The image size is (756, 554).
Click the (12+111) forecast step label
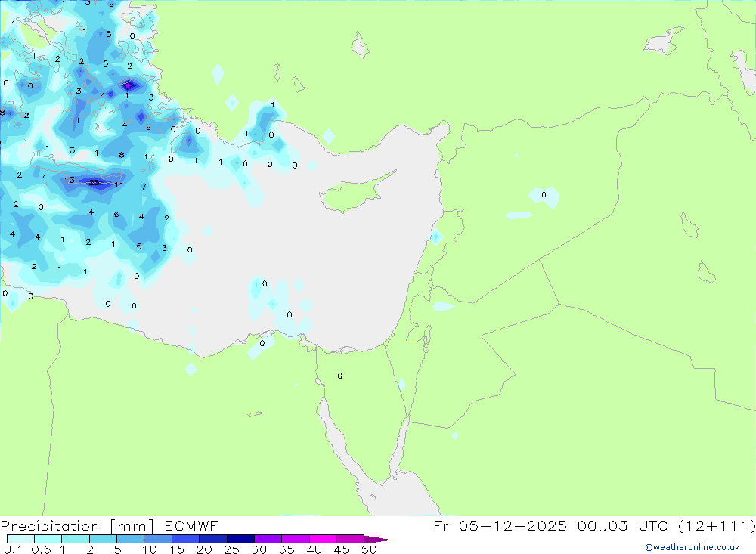point(717,525)
